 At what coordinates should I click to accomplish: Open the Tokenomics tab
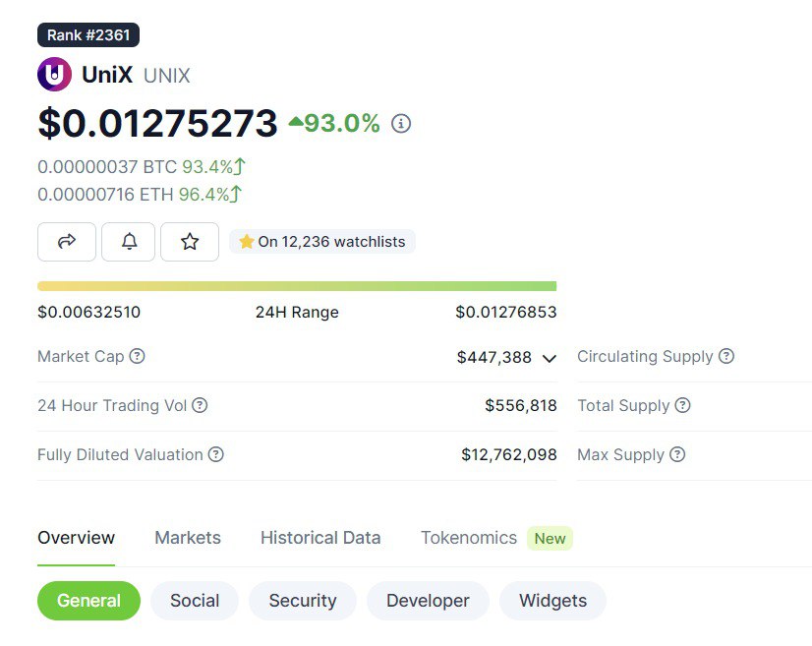click(x=469, y=538)
